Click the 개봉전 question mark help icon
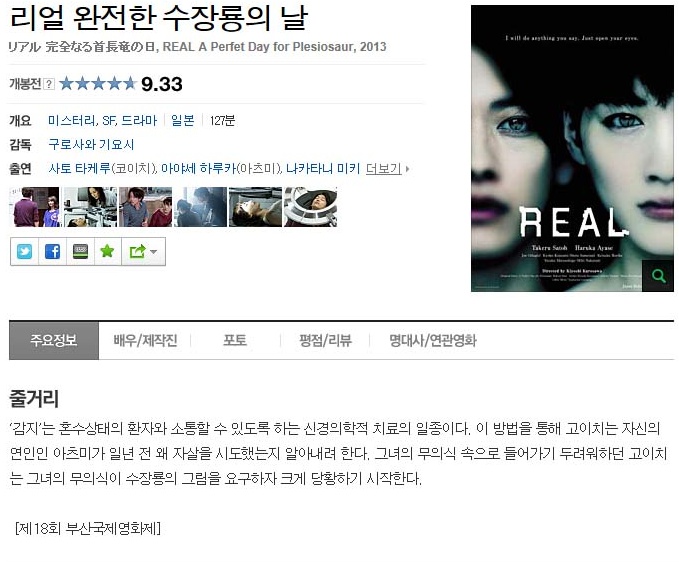 coord(49,84)
